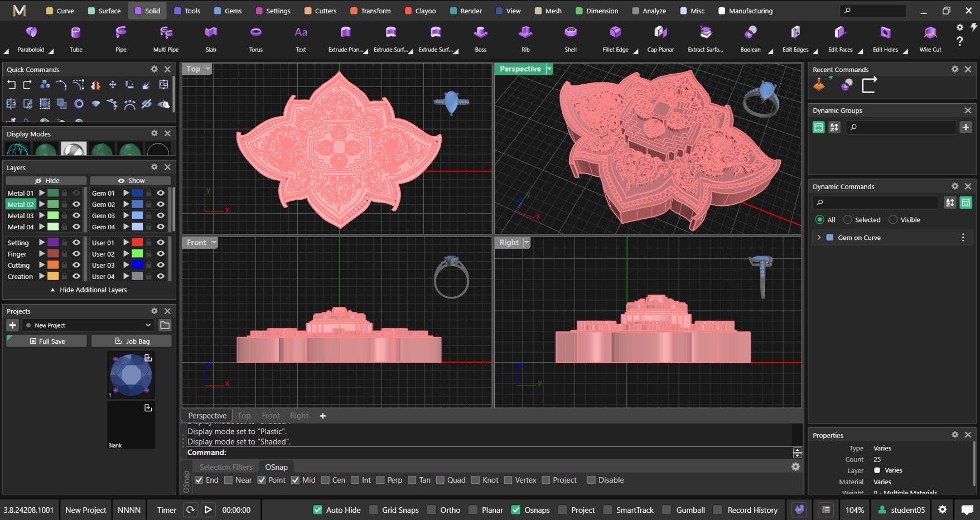
Task: Select the Boss tool
Action: point(481,38)
